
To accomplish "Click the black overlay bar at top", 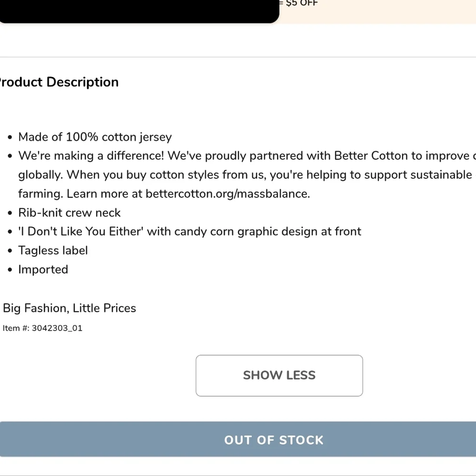I will point(139,11).
